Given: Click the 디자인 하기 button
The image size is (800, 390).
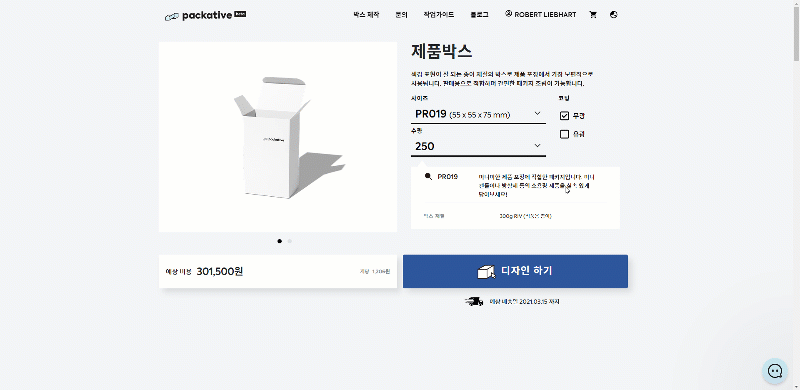Looking at the screenshot, I should point(515,271).
